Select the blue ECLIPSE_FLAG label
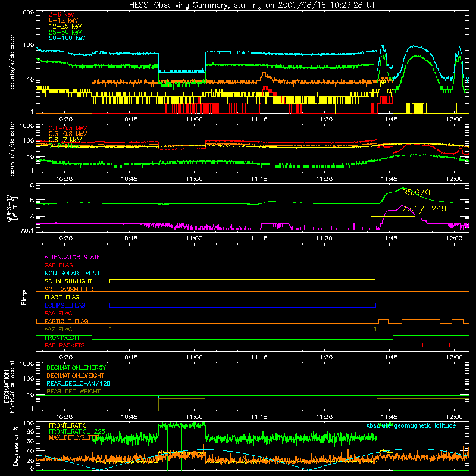Screen dimensions: 476x476 65,305
